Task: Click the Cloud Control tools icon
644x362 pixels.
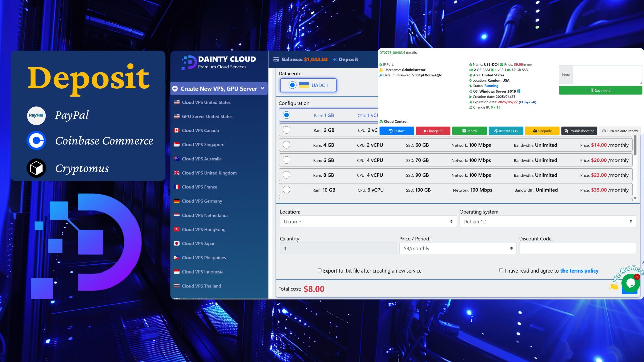Action: (x=381, y=121)
